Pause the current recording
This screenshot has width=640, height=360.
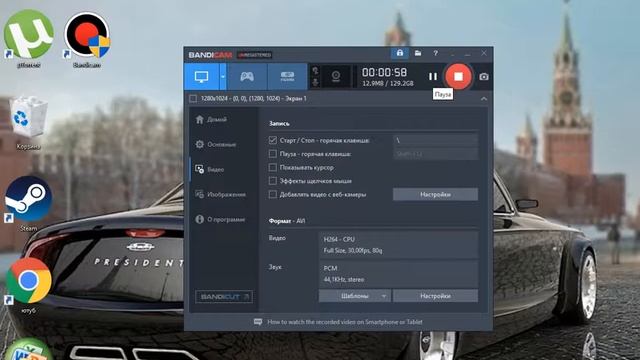pyautogui.click(x=433, y=76)
